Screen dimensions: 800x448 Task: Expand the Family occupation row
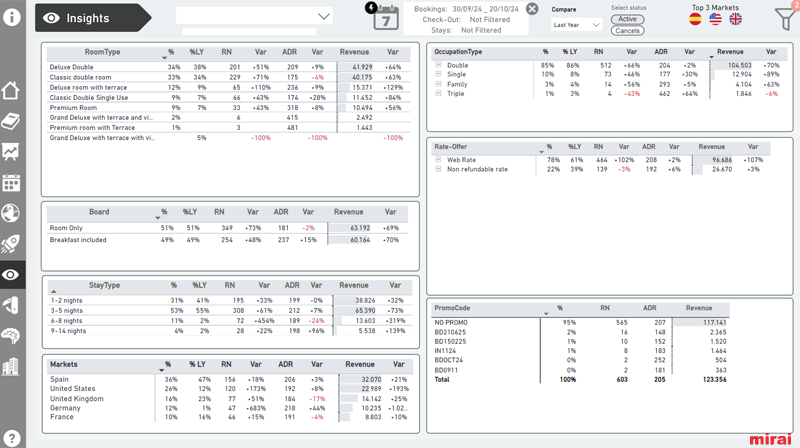click(x=438, y=84)
